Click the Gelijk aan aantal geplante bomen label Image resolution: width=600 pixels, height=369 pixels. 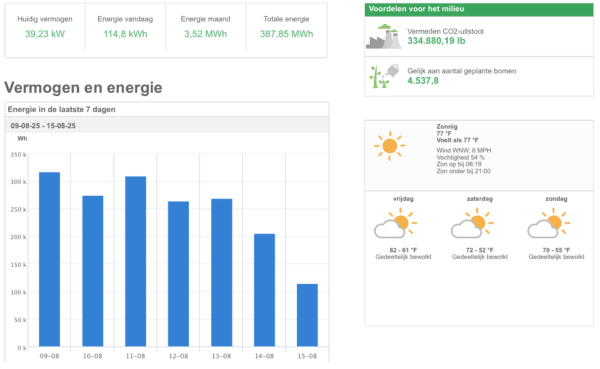pyautogui.click(x=461, y=71)
